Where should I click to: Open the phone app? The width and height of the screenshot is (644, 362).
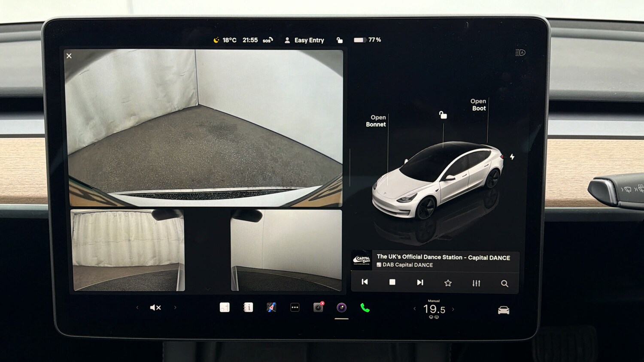tap(365, 308)
